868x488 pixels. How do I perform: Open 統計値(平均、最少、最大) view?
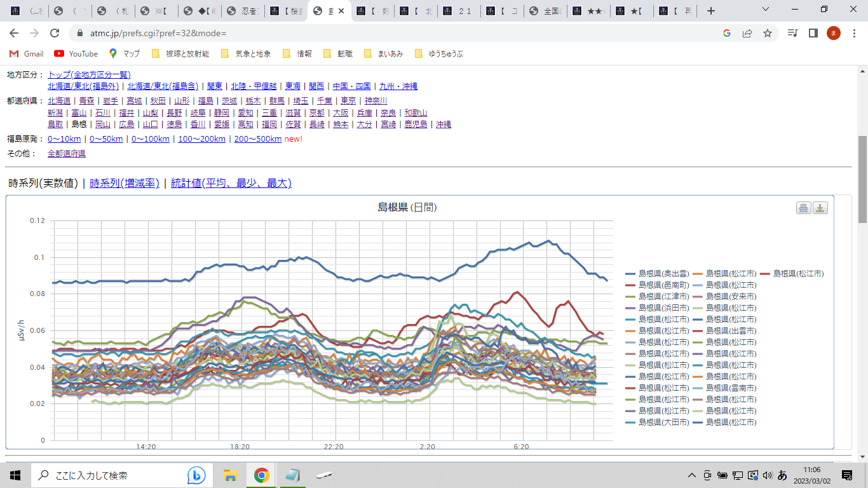[x=231, y=183]
